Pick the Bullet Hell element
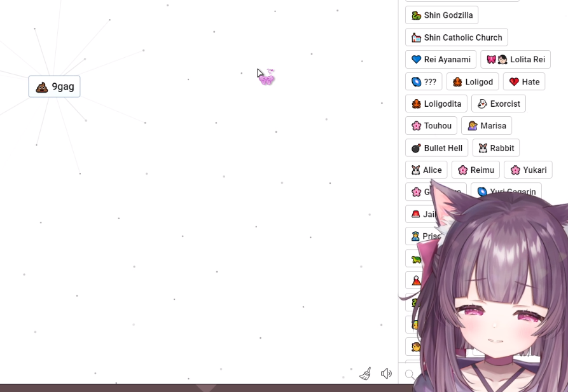The height and width of the screenshot is (392, 568). (436, 148)
